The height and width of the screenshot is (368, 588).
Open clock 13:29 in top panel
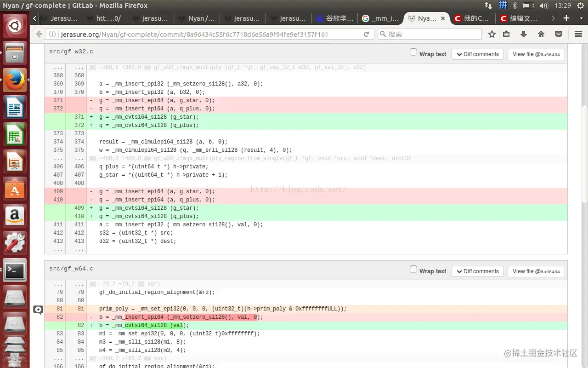coord(563,6)
